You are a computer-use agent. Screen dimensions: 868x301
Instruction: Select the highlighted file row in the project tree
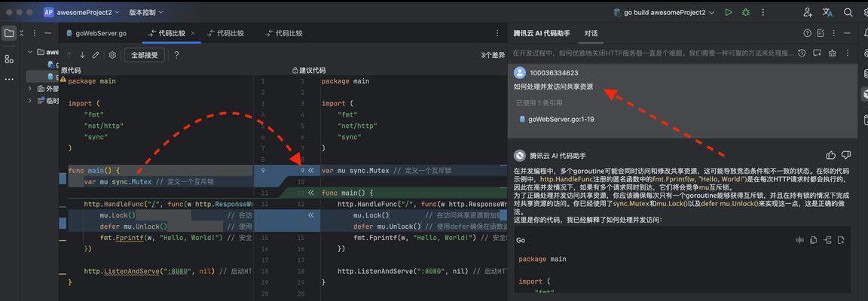42,76
